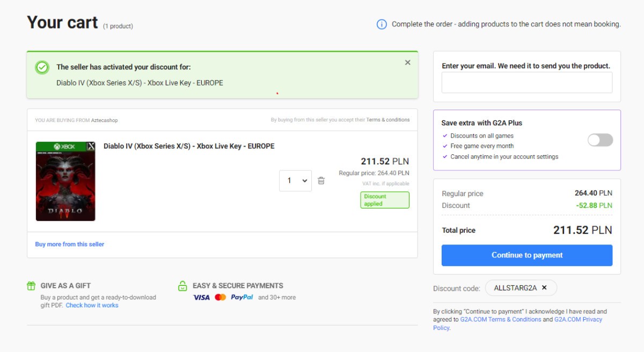The height and width of the screenshot is (352, 644).
Task: Open G2A.COM Privacy Policy link
Action: 518,324
